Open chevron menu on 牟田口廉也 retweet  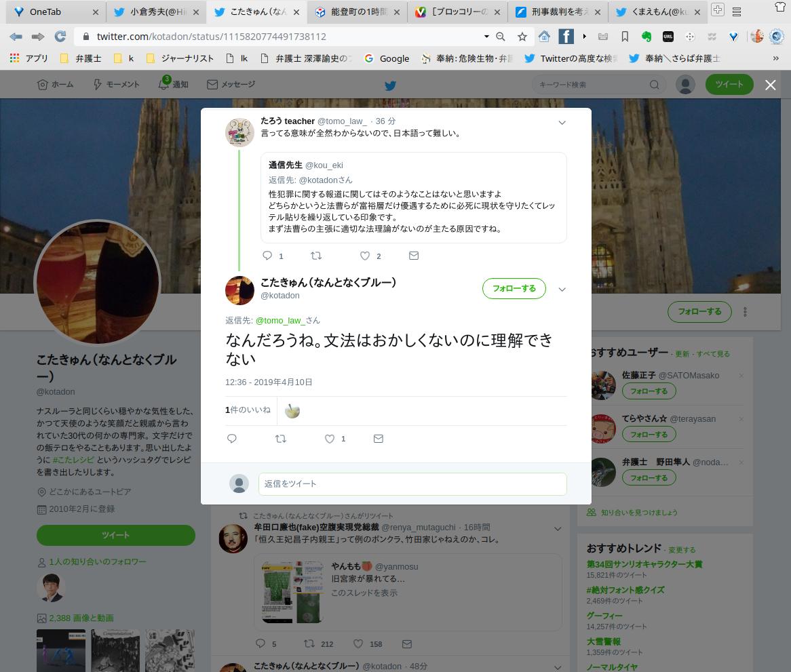click(558, 529)
